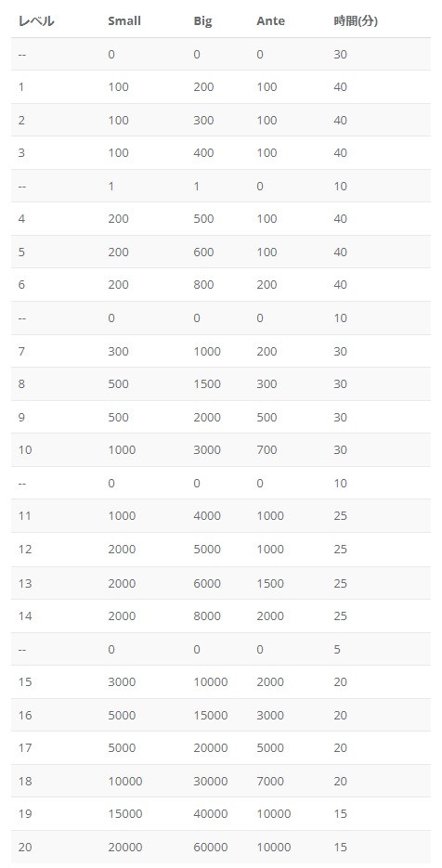The height and width of the screenshot is (868, 442).
Task: Select Big blind 10000 in level 15
Action: (x=210, y=681)
